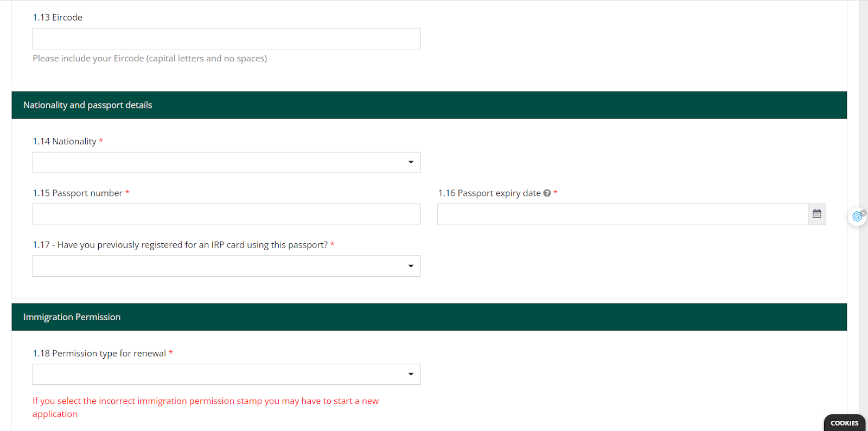The width and height of the screenshot is (868, 431).
Task: Click the help icon beside Passport expiry date
Action: 547,193
